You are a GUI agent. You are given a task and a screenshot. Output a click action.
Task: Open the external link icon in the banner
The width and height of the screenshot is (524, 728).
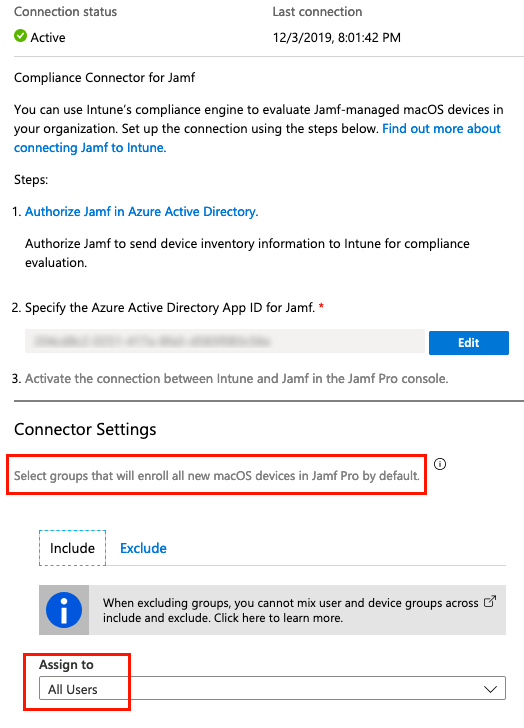pyautogui.click(x=490, y=602)
